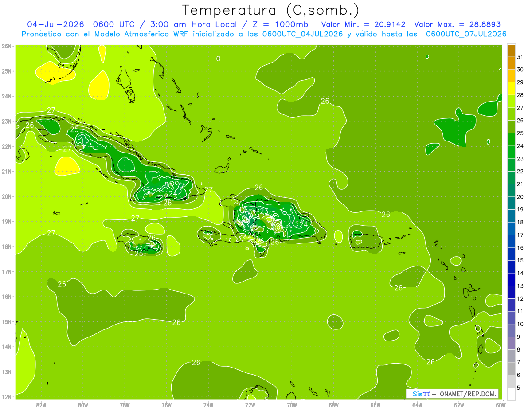Screen dimensions: 532x411
Task: Click legend value 5
Action: 519,388
